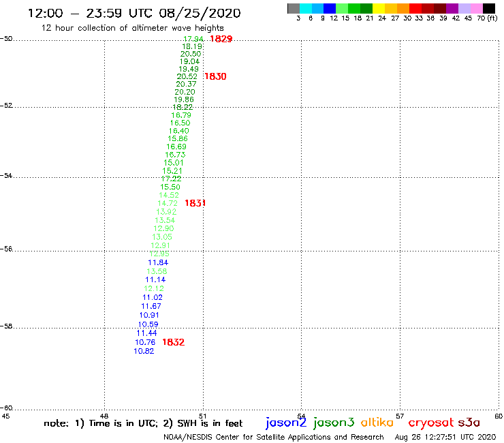Screen dimensions: 504x443
Task: Click the blue jason2 value 11.02
Action: coord(153,297)
